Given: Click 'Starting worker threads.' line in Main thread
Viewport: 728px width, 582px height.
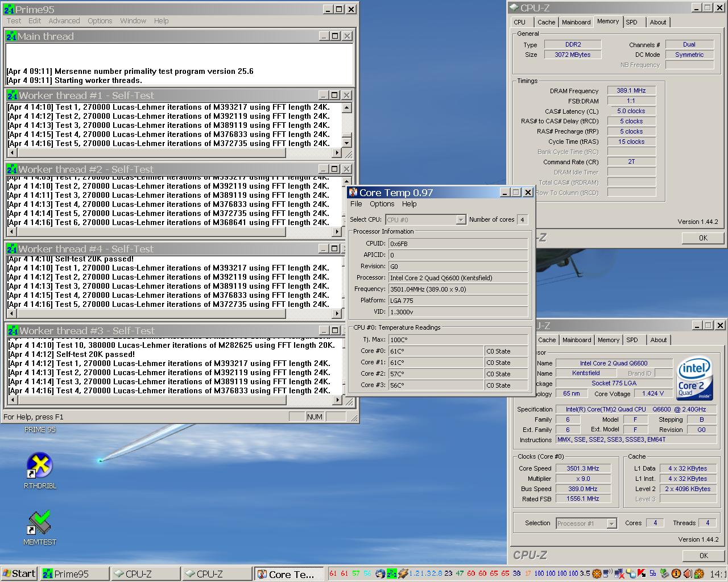Looking at the screenshot, I should click(x=75, y=80).
